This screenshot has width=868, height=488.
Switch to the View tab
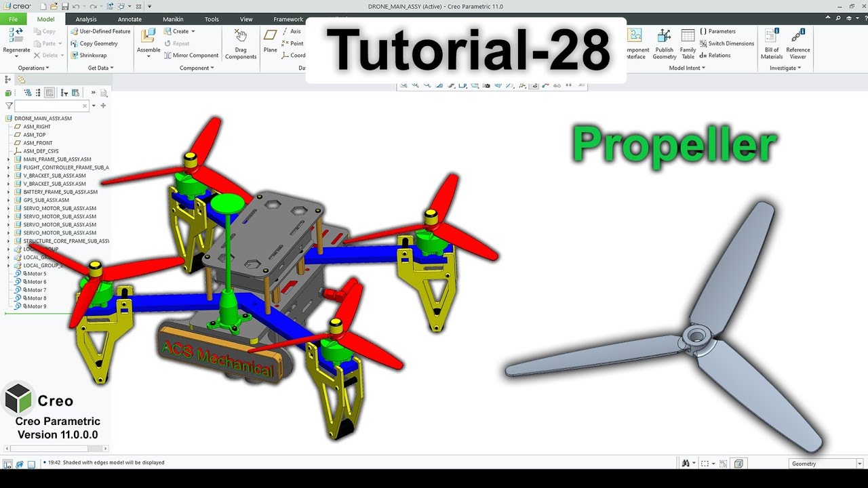point(246,19)
